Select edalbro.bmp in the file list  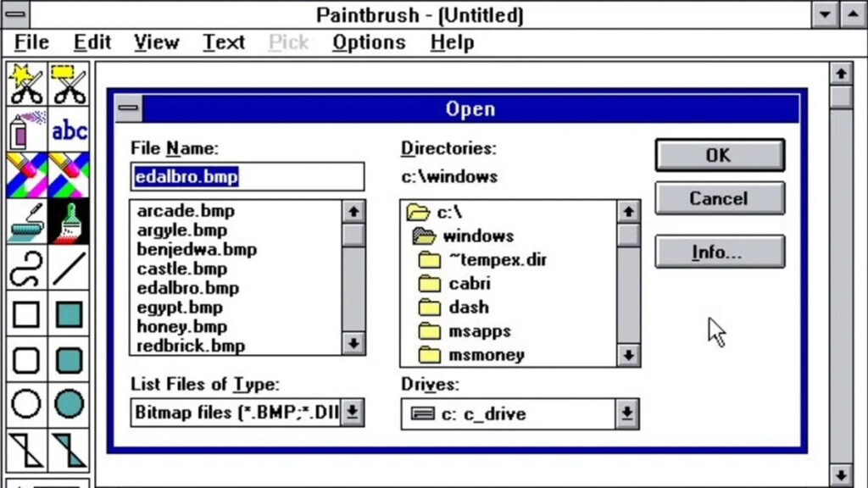[188, 288]
